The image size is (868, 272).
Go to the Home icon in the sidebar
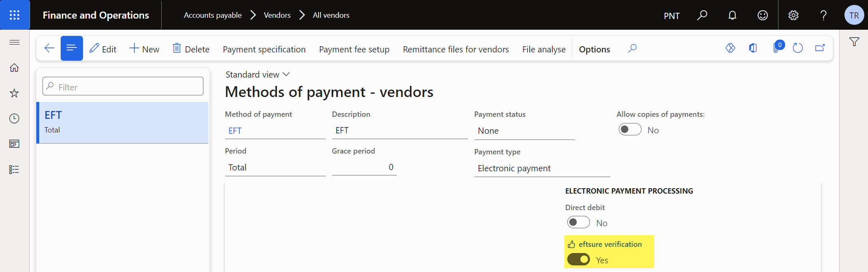pos(14,67)
